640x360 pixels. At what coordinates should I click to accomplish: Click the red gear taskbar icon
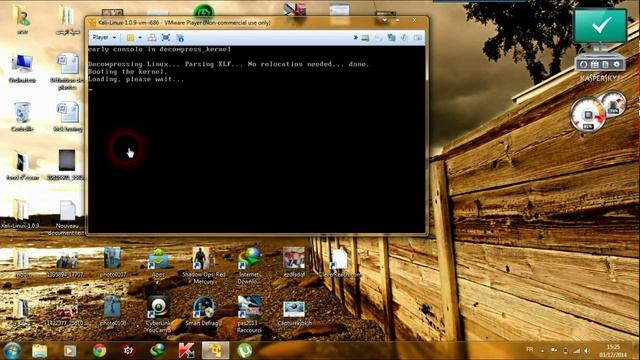pos(128,351)
